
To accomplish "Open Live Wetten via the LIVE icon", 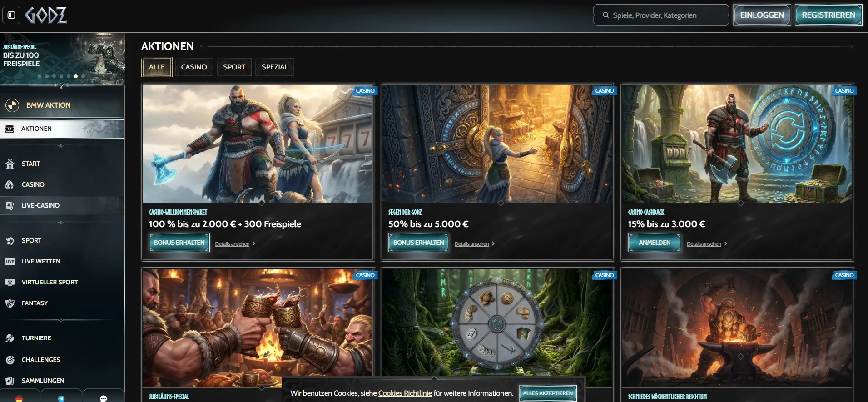I will 10,262.
